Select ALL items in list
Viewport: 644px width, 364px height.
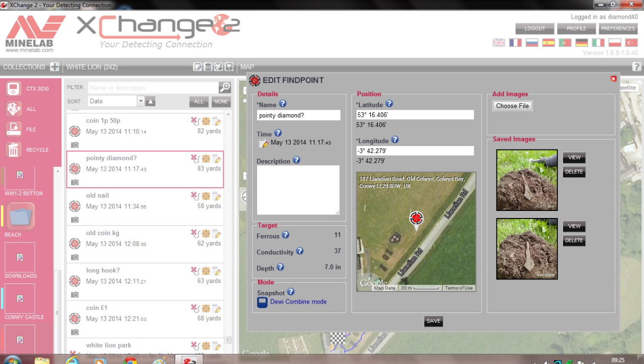pos(199,102)
